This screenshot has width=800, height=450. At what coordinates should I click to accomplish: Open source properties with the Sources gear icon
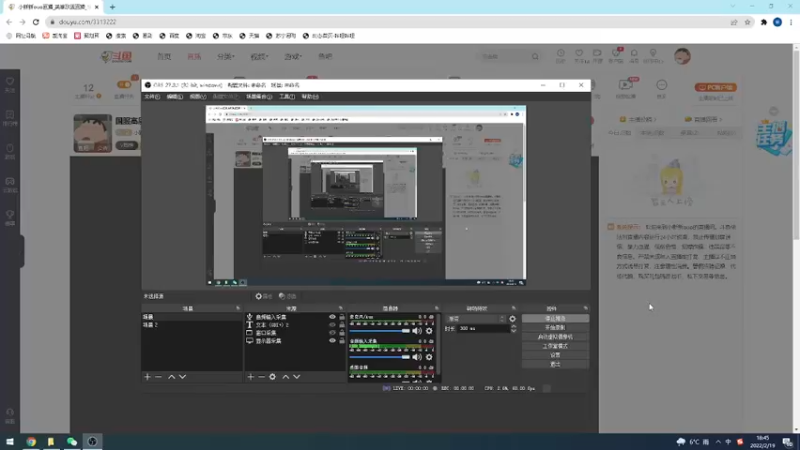[272, 377]
